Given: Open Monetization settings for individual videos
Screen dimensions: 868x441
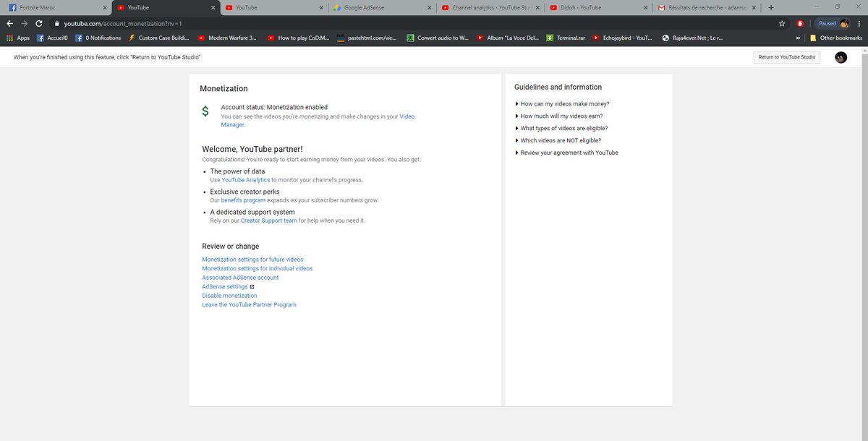Looking at the screenshot, I should 258,268.
